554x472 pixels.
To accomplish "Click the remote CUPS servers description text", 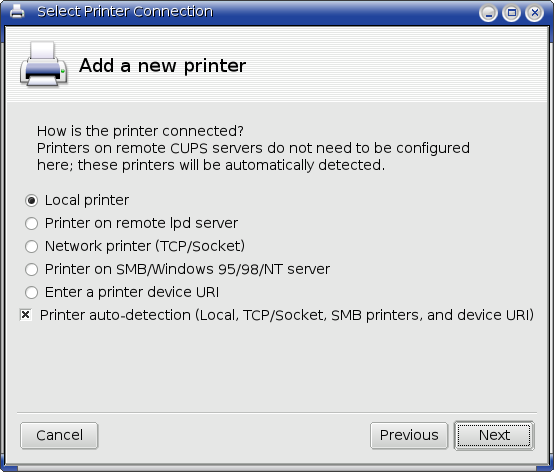I will coord(253,157).
